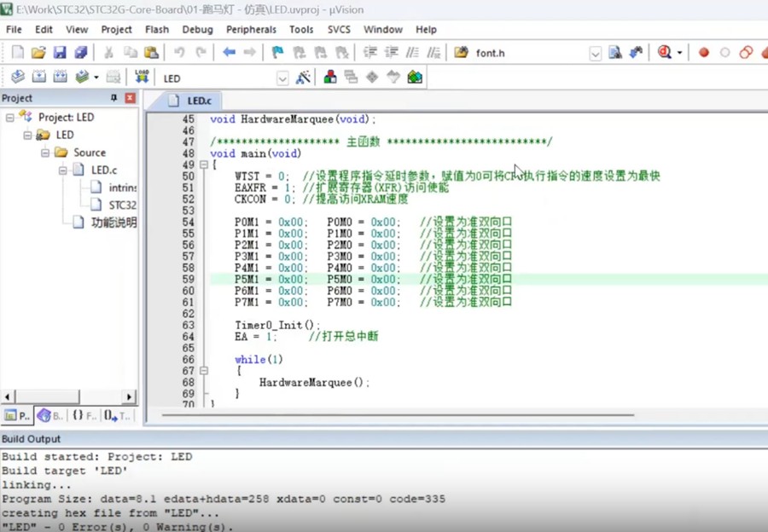Viewport: 768px width, 532px height.
Task: Toggle the bookmark flag icon
Action: click(277, 53)
